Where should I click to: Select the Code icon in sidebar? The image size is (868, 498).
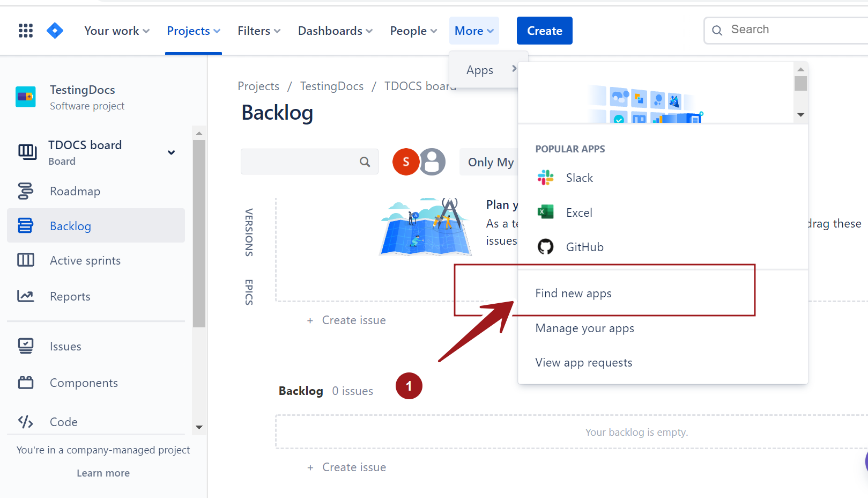point(25,422)
